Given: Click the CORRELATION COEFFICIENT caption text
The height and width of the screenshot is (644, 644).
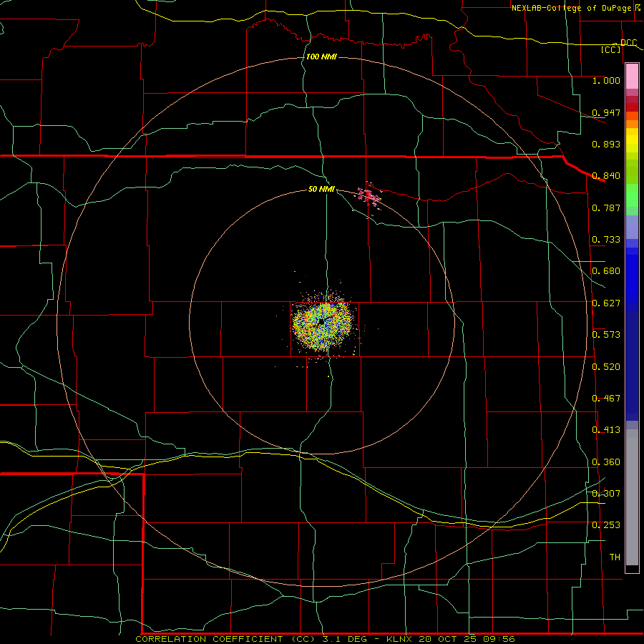Looking at the screenshot, I should 209,639.
